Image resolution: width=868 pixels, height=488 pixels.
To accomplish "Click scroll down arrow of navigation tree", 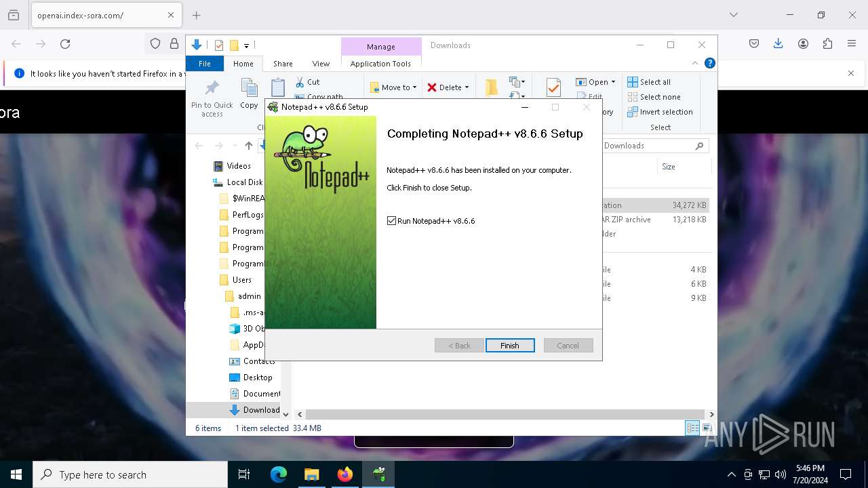I will point(285,414).
